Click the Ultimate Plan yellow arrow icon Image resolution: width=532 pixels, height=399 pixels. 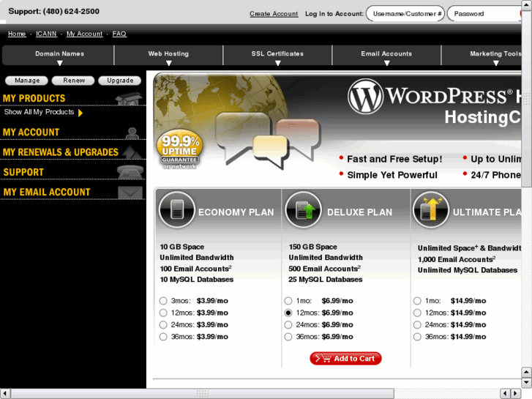tap(431, 210)
